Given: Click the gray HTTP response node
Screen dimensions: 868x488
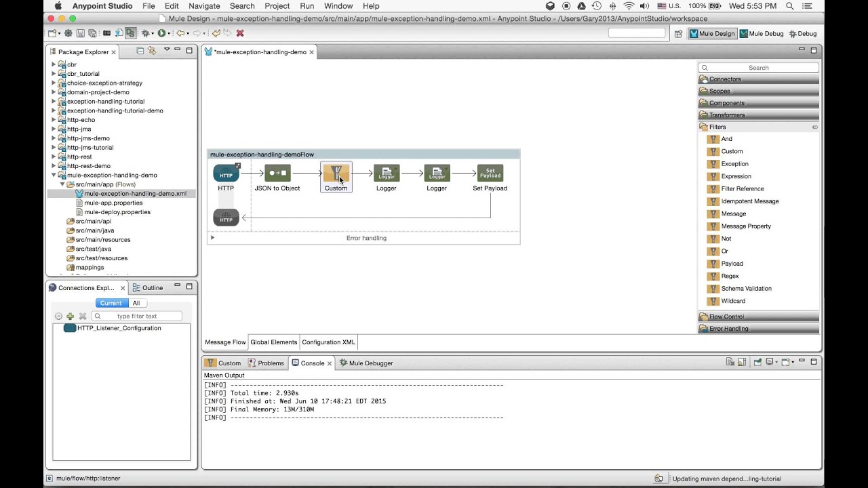Looking at the screenshot, I should point(226,218).
